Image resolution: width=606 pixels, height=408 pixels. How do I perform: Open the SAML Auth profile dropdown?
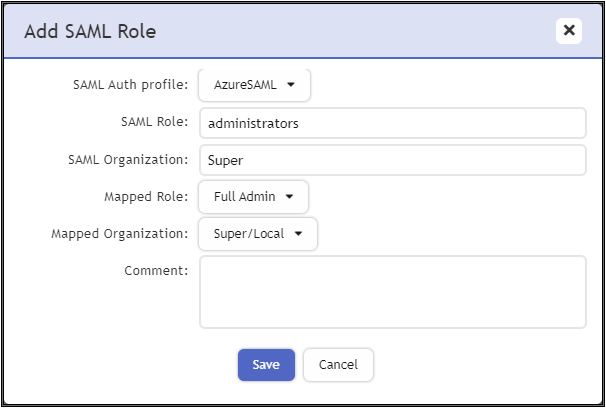click(254, 85)
